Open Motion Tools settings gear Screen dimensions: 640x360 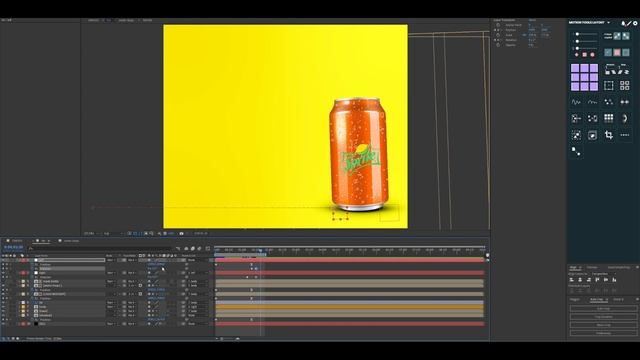coord(635,23)
